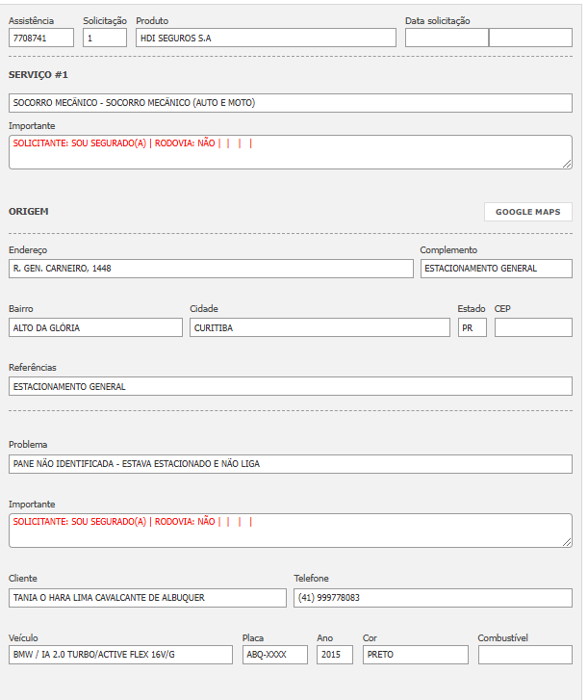Focus the empty Combustível field
The width and height of the screenshot is (588, 700).
(524, 655)
